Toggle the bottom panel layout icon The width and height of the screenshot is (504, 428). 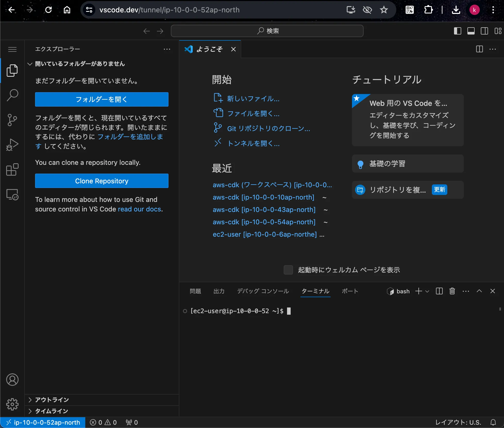(471, 31)
